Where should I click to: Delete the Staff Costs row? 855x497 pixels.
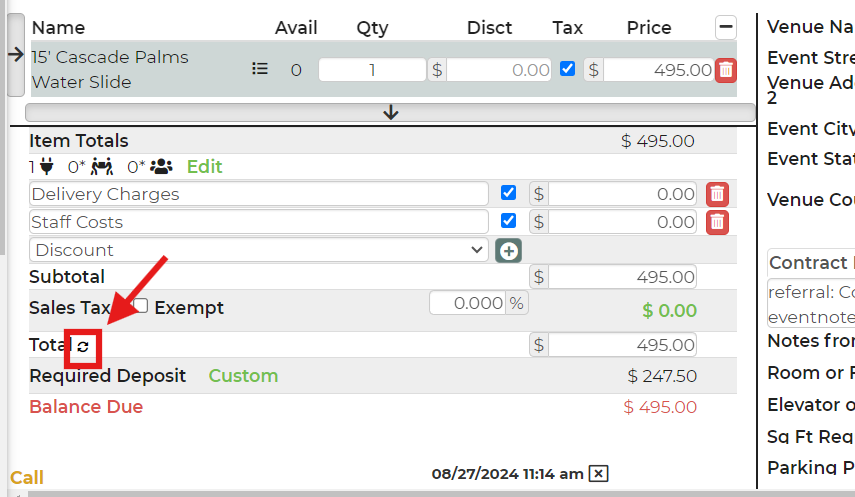click(717, 222)
